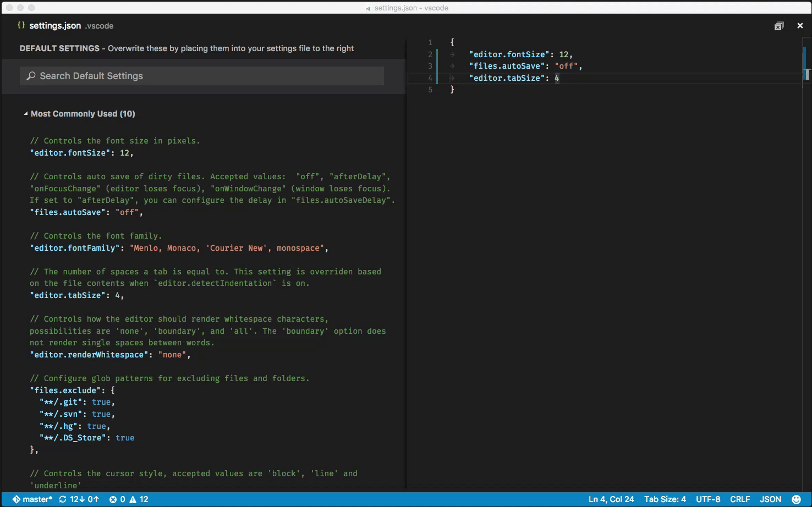Click the sync changes icon 12↓ 0↑

pyautogui.click(x=79, y=499)
